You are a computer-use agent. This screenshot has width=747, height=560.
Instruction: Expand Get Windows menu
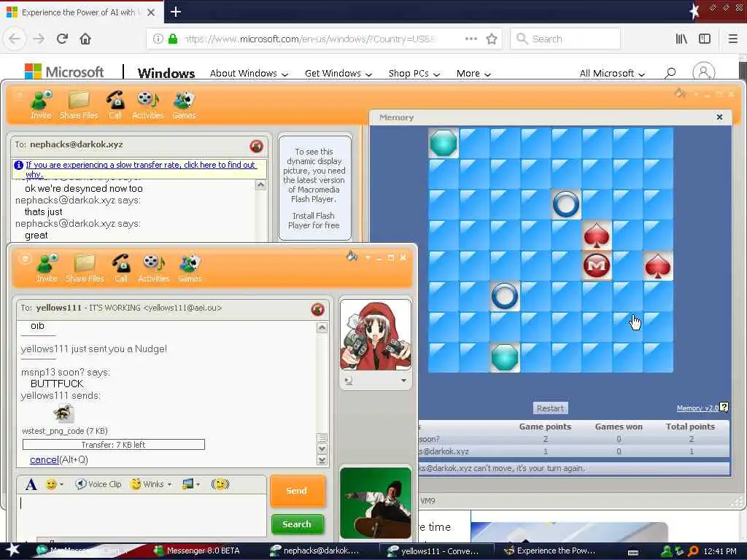[338, 74]
